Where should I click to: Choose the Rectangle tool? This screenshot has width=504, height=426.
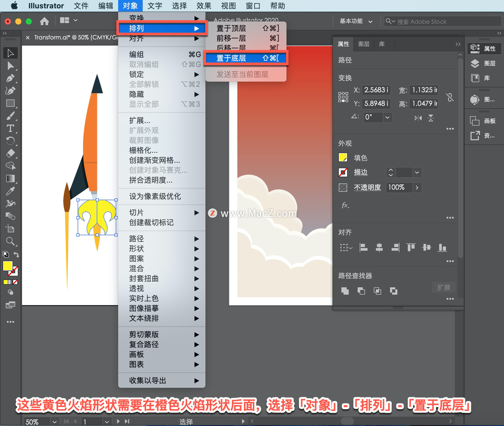pyautogui.click(x=10, y=103)
